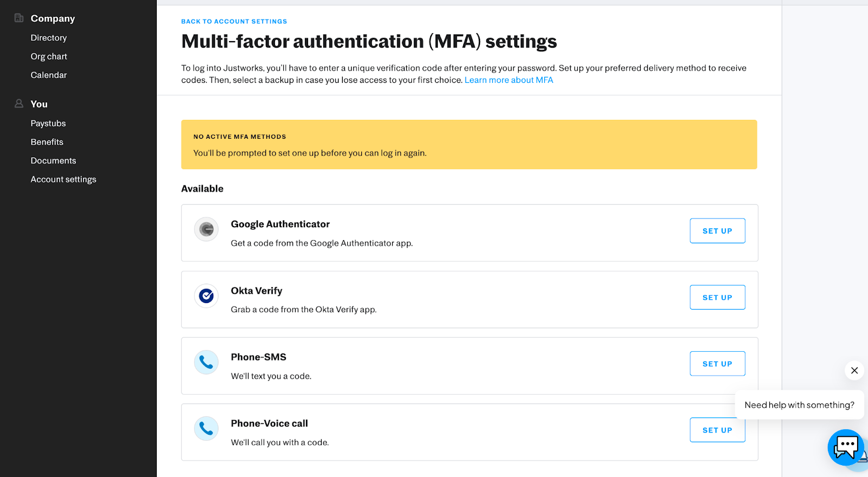
Task: Set up Okta Verify
Action: coord(717,298)
